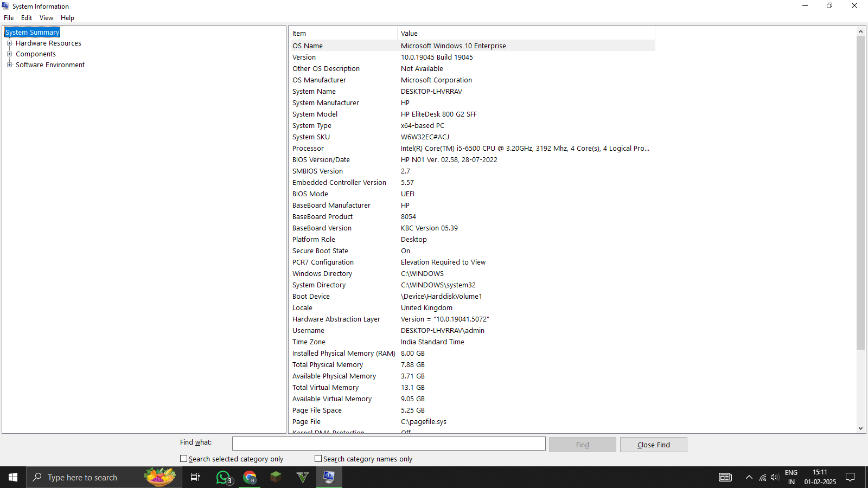
Task: Select the Secure Boot State row
Action: click(x=472, y=251)
